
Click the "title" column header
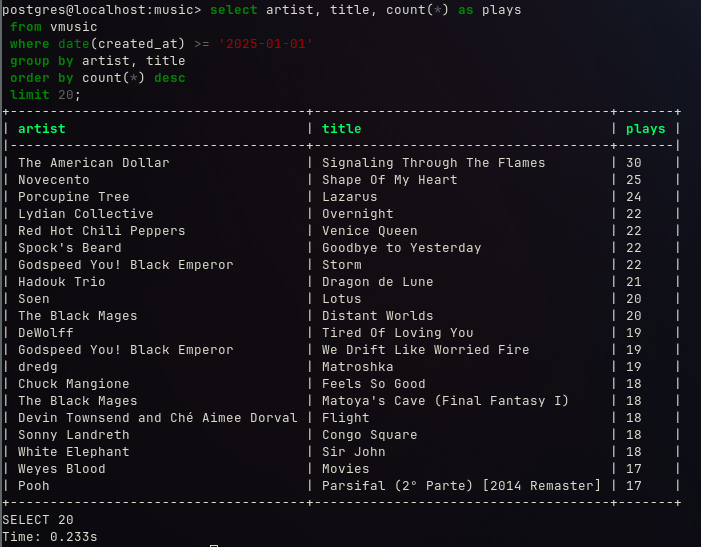tap(341, 129)
